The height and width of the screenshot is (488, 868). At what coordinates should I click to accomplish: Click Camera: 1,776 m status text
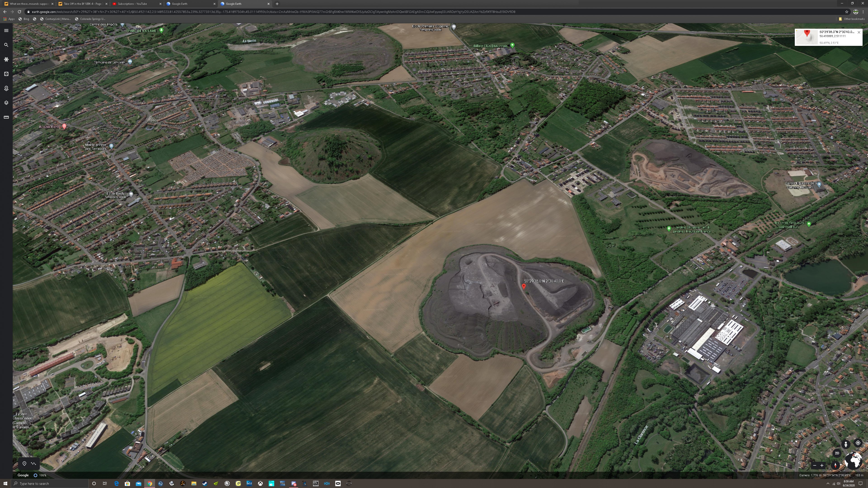click(810, 475)
